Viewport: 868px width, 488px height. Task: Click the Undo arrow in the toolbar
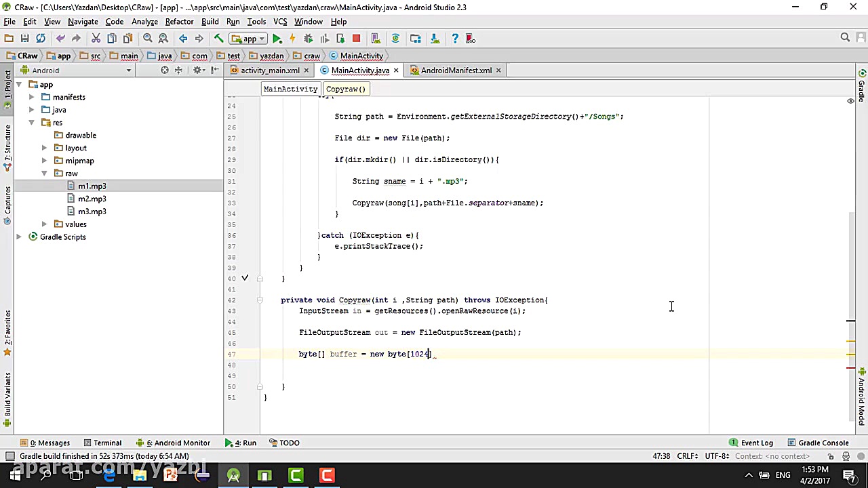(x=60, y=39)
